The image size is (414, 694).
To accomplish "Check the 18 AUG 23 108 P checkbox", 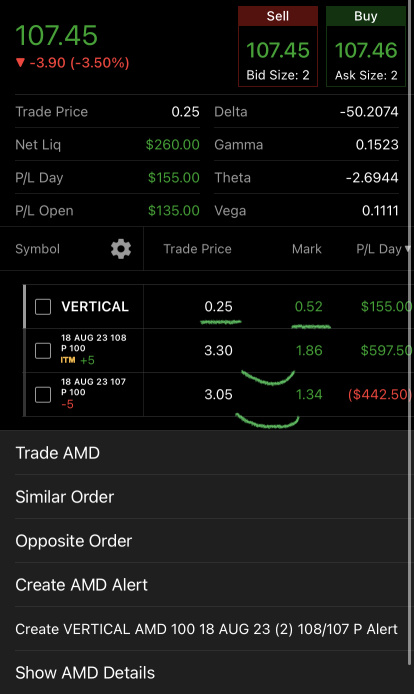I will coord(43,351).
